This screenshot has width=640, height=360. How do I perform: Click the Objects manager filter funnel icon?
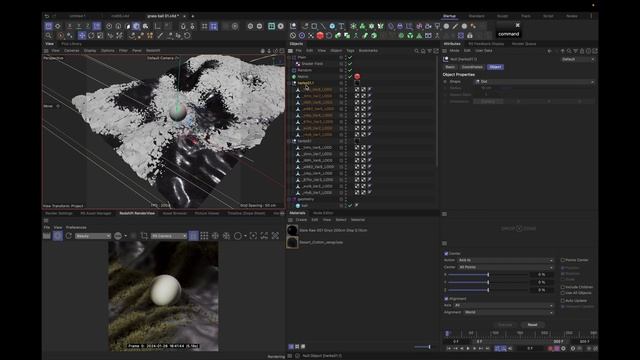[x=429, y=51]
